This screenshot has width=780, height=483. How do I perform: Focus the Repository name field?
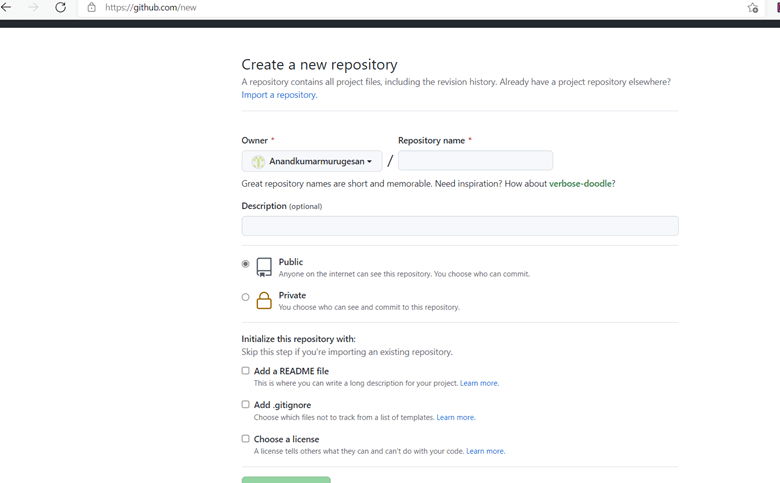[475, 161]
